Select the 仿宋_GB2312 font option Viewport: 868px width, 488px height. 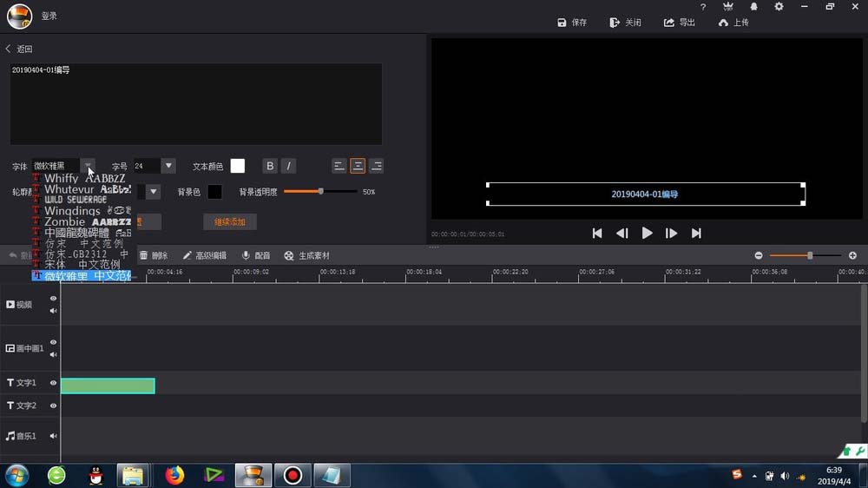82,254
